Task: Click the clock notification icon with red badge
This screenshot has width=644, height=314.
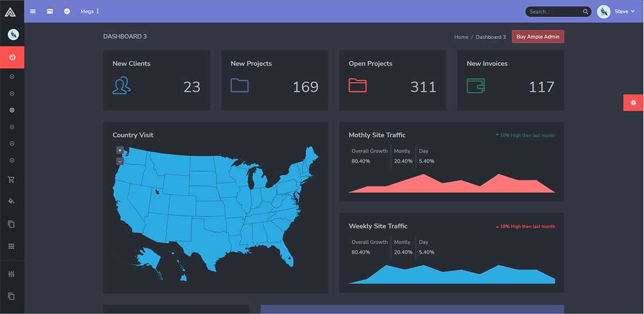Action: [67, 11]
